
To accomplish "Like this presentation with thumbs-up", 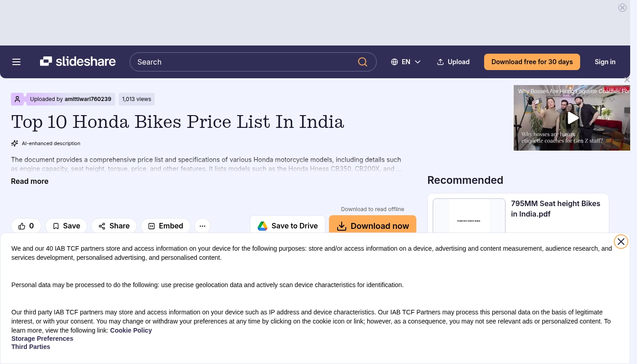I will click(26, 226).
